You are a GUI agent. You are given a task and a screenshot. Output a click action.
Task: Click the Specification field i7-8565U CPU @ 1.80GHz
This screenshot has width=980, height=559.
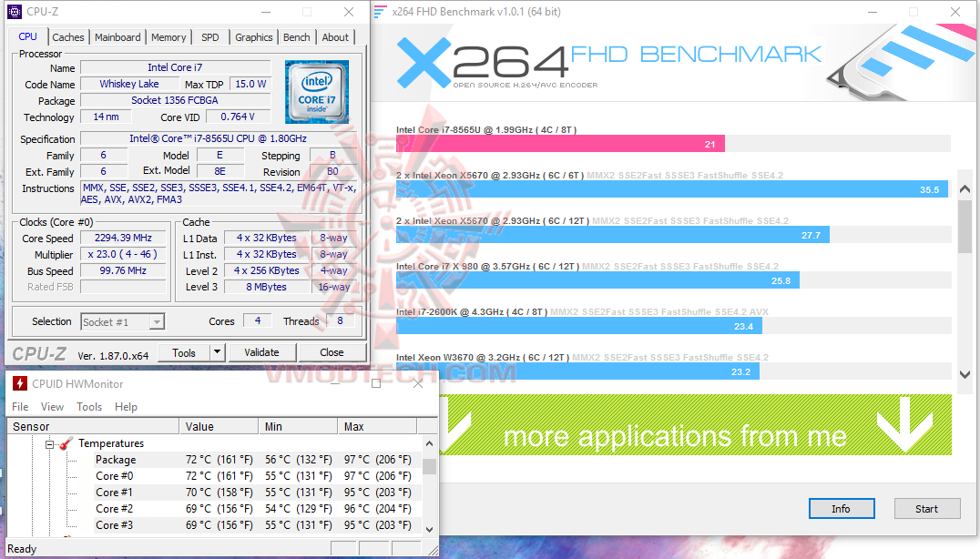coord(218,138)
